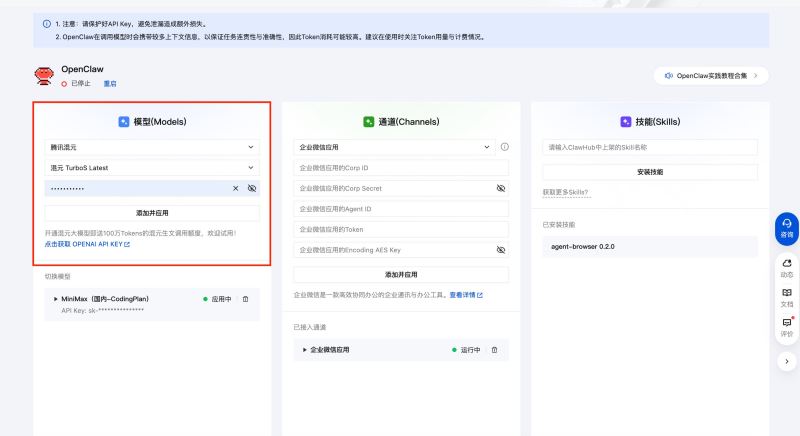Click the OpenClaw title text
Viewport: 800px width, 436px height.
tap(82, 69)
